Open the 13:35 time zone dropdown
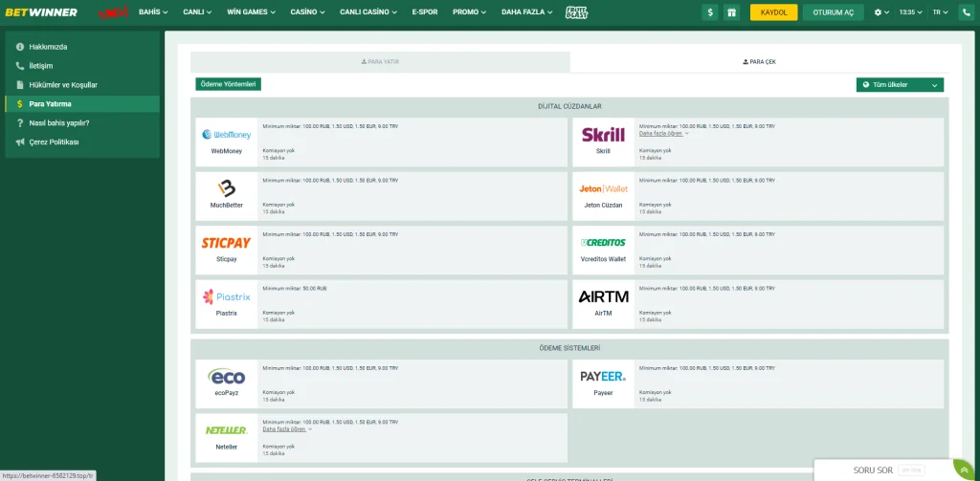This screenshot has width=980, height=481. (x=911, y=12)
